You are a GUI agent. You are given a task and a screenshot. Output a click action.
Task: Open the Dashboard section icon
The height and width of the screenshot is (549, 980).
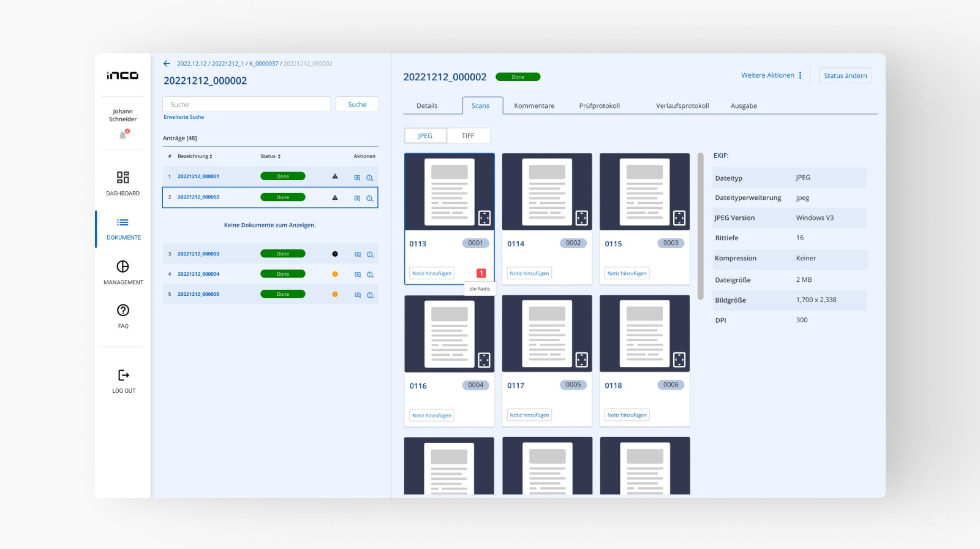point(123,178)
